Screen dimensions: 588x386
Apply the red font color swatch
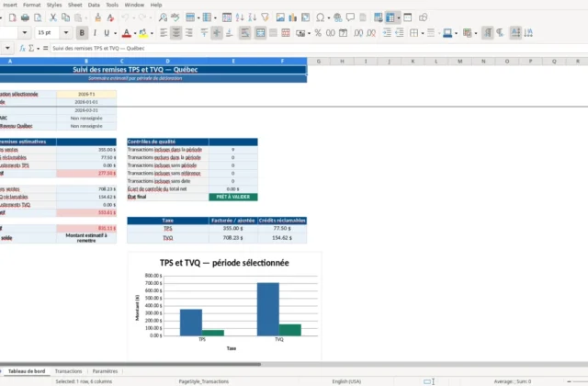(x=127, y=33)
